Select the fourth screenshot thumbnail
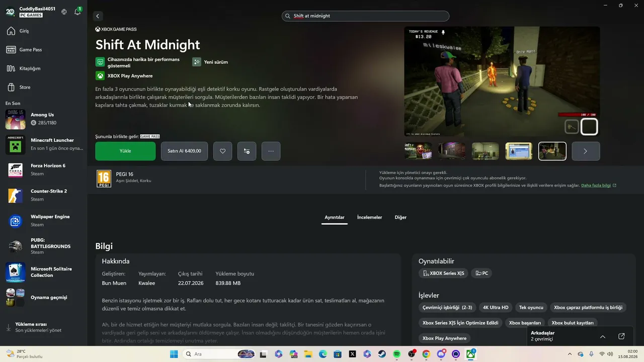The height and width of the screenshot is (362, 644). [x=519, y=151]
